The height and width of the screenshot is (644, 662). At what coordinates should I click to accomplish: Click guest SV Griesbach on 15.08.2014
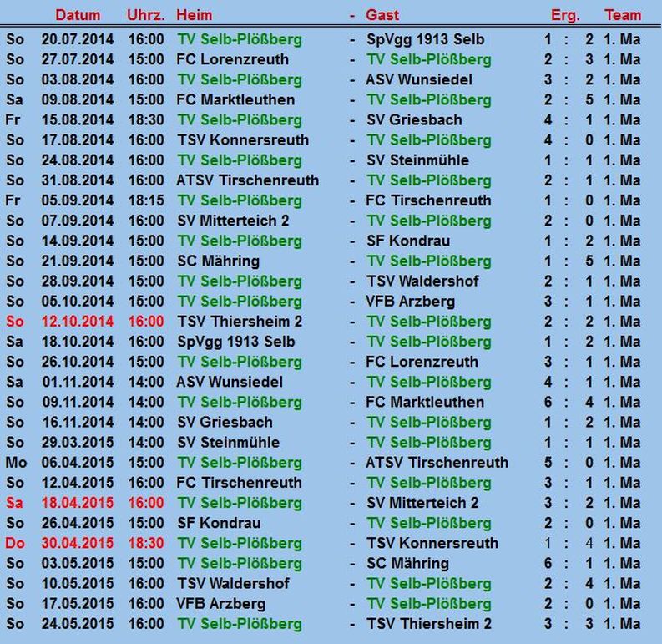(x=414, y=120)
